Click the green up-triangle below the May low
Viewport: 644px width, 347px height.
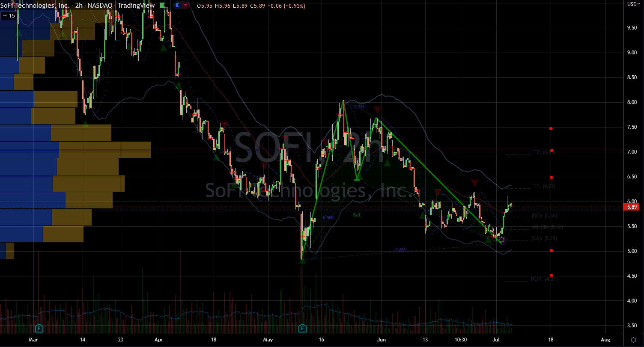click(x=302, y=261)
